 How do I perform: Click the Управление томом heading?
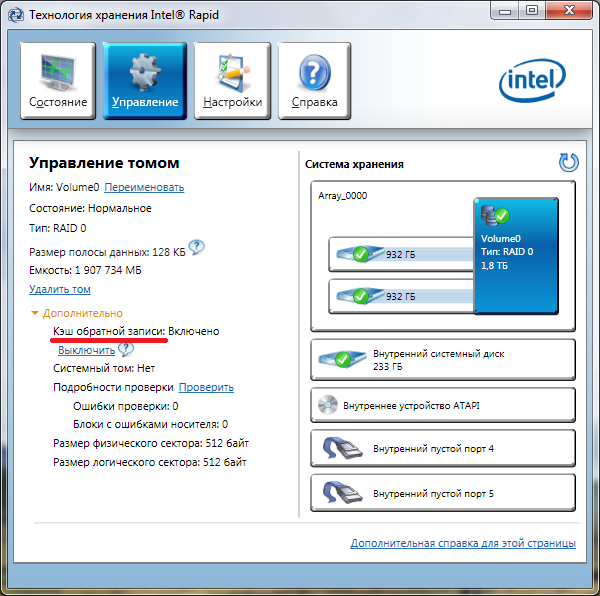point(104,163)
